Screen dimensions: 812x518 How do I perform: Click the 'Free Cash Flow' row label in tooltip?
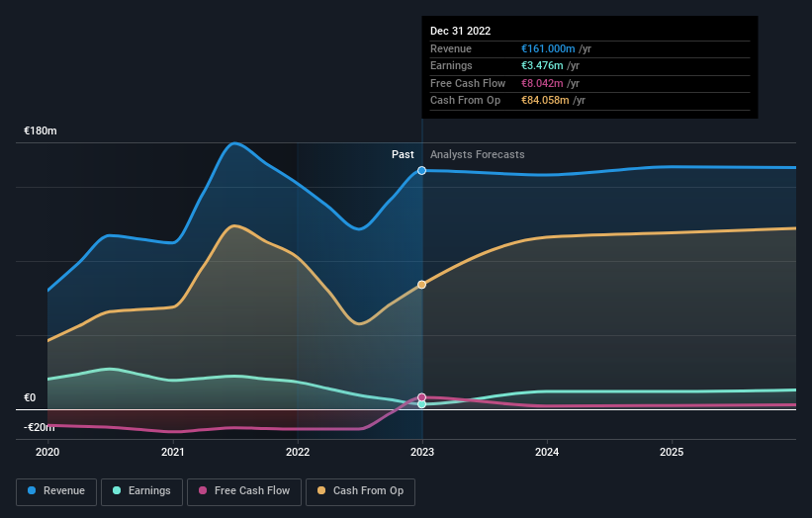tap(468, 83)
